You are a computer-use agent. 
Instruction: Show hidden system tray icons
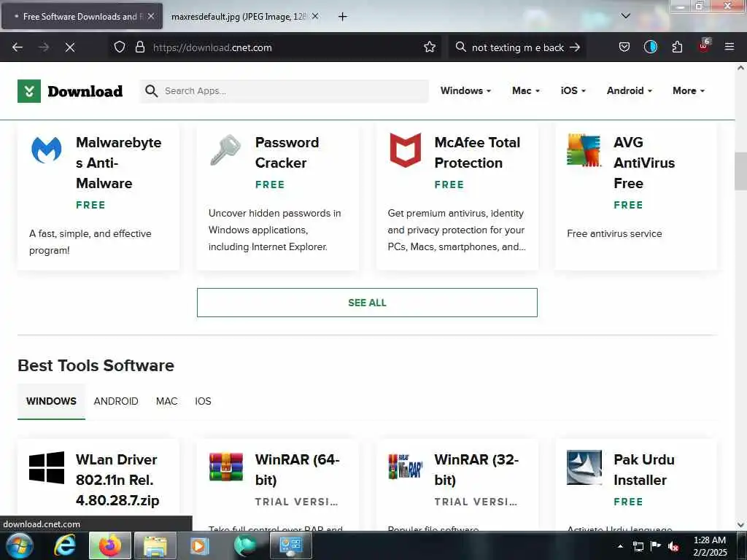(620, 546)
